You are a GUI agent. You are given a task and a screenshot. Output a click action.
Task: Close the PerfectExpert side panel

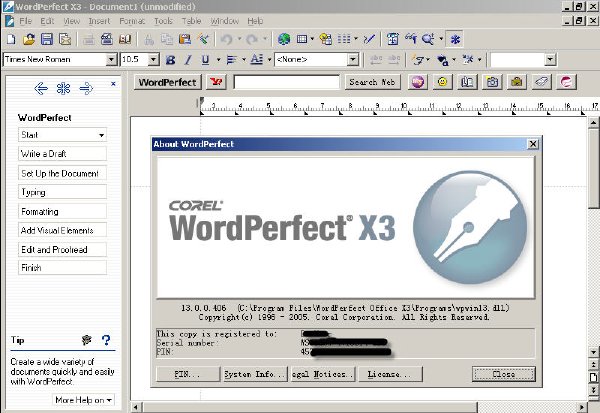(x=113, y=83)
